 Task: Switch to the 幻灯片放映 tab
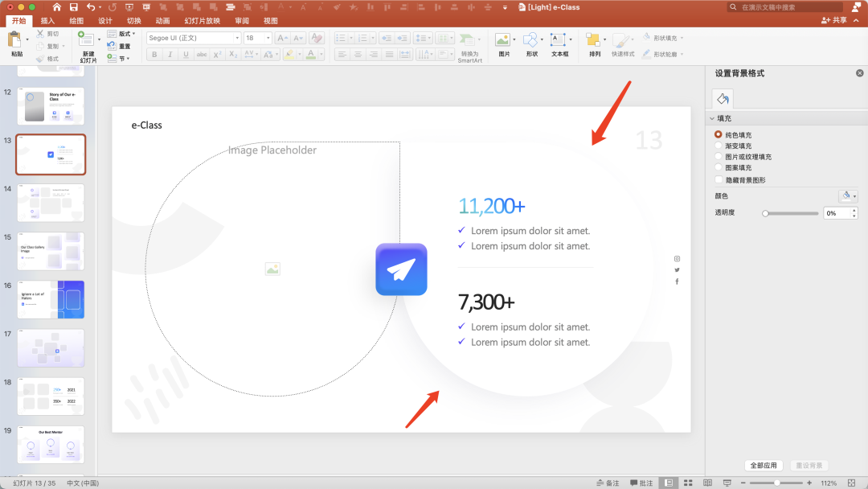[202, 20]
